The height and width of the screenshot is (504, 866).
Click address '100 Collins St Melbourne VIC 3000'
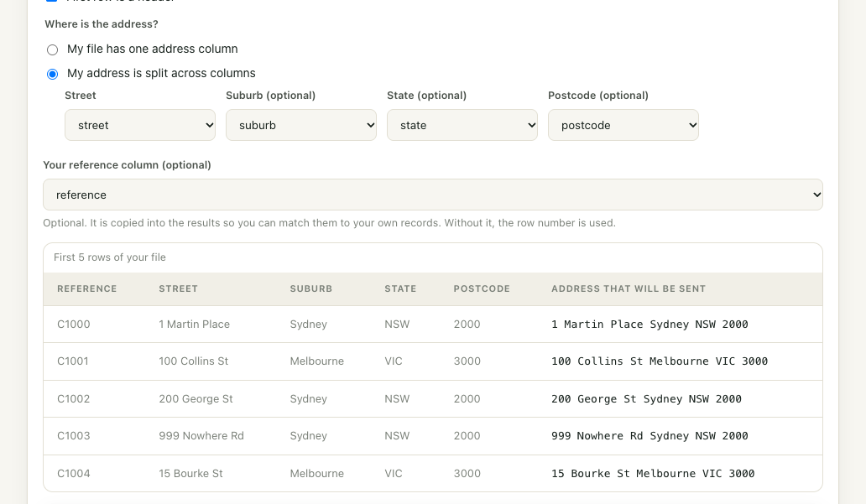[x=660, y=361]
